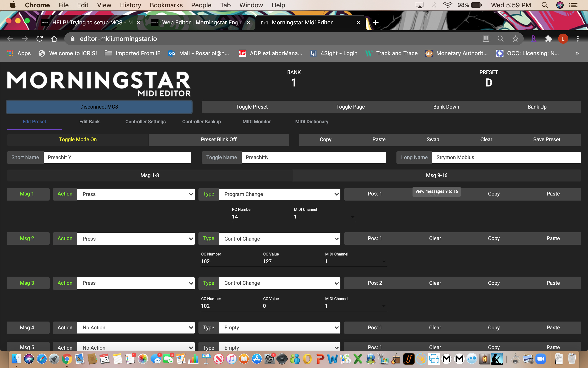Viewport: 588px width, 368px height.
Task: Open Controller Settings tab
Action: click(x=145, y=121)
